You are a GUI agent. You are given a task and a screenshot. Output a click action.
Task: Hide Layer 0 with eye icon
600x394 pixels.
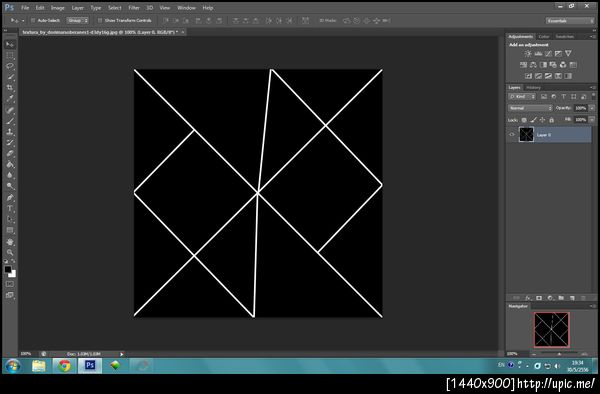click(x=512, y=135)
